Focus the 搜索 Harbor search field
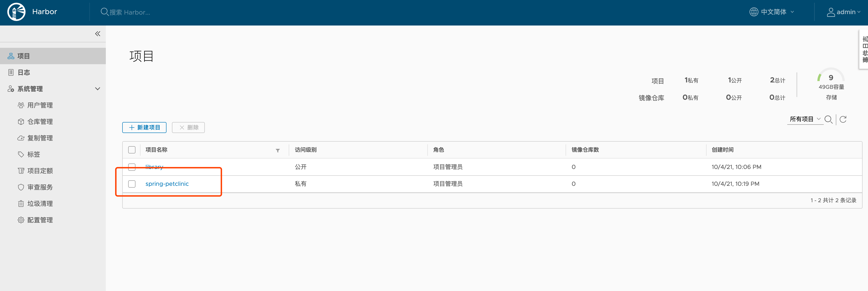868x291 pixels. coord(130,13)
